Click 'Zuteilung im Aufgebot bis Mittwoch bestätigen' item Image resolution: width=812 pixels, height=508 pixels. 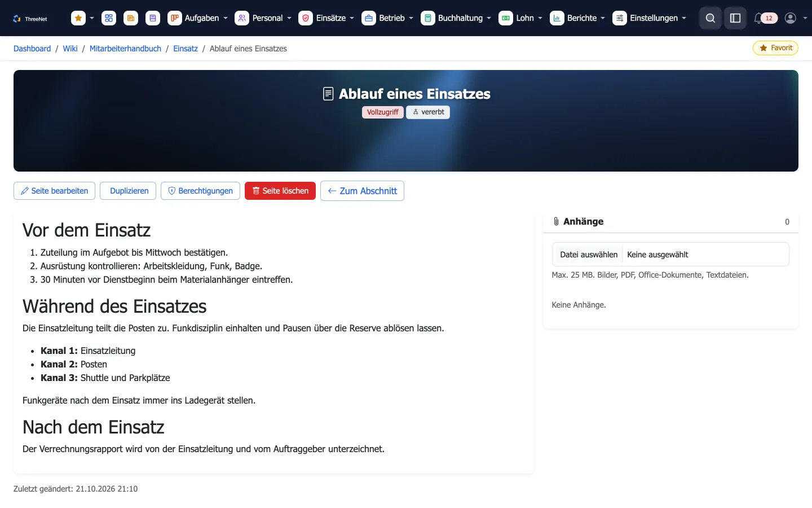[x=134, y=252]
